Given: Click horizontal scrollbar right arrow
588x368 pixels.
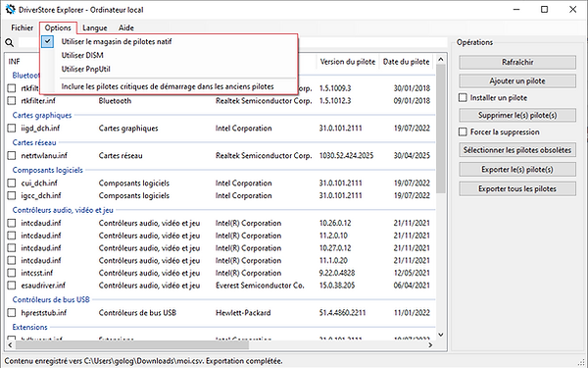Looking at the screenshot, I should point(430,344).
